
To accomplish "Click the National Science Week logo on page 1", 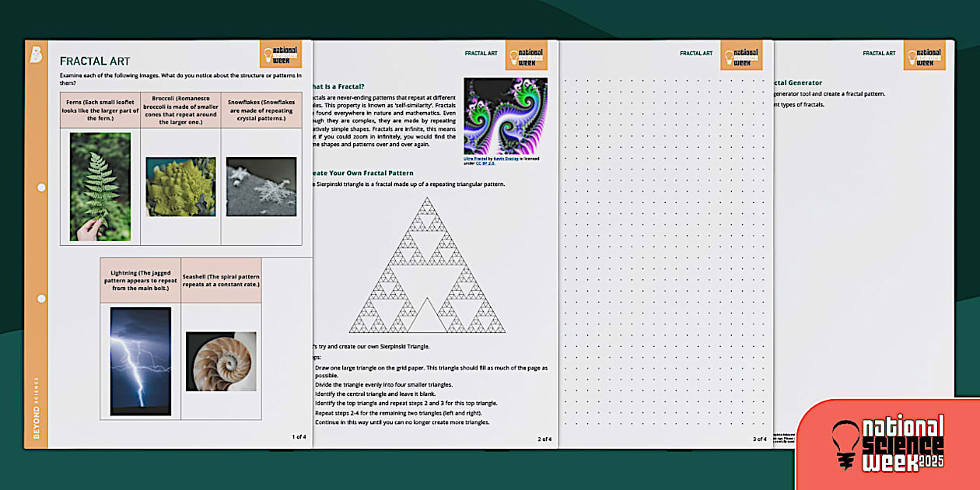I will pos(280,54).
